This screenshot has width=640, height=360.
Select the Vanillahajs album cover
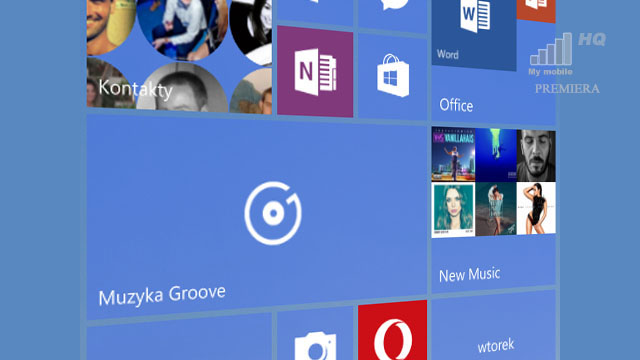pyautogui.click(x=453, y=154)
